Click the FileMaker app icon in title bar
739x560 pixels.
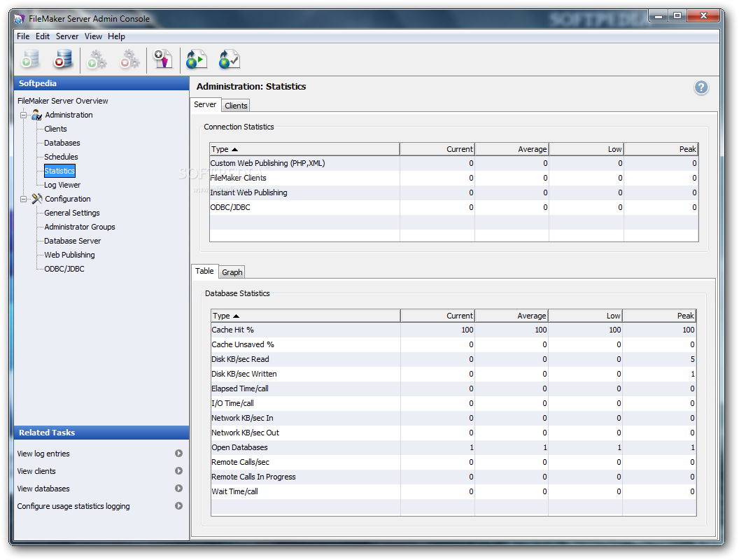point(20,19)
